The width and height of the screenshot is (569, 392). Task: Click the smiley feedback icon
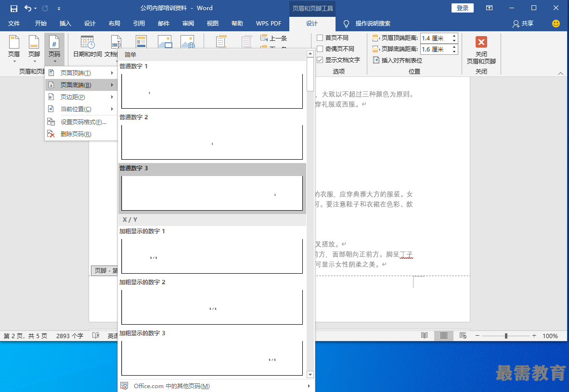click(x=556, y=24)
